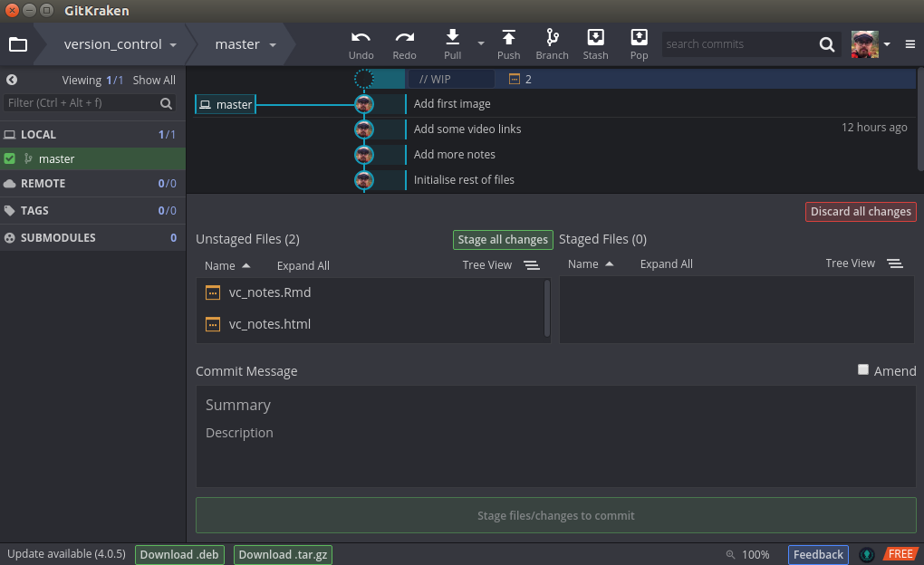This screenshot has height=565, width=924.
Task: Click the FREE license badge
Action: tap(900, 554)
